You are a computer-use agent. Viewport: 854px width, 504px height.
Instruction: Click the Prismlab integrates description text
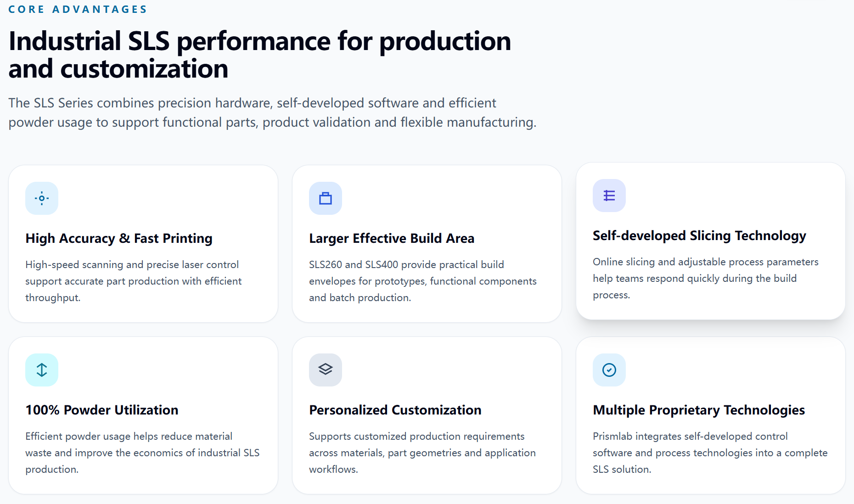point(710,453)
